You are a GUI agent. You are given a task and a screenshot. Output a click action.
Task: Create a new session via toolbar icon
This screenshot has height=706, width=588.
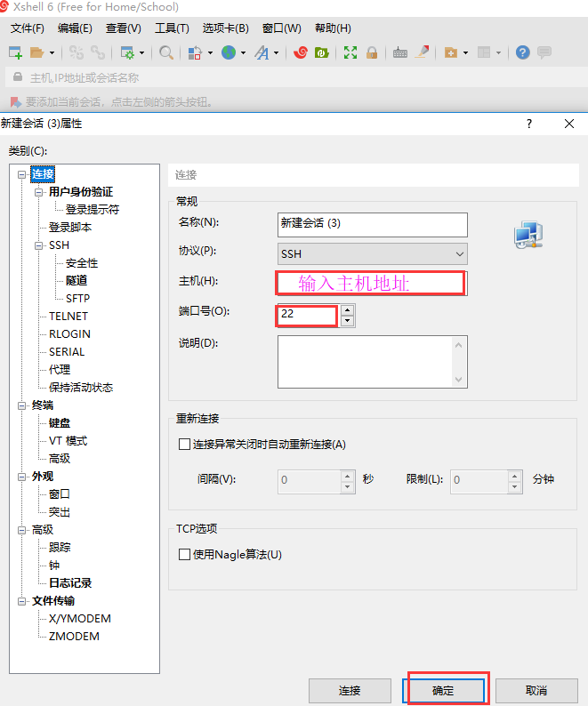click(x=15, y=52)
